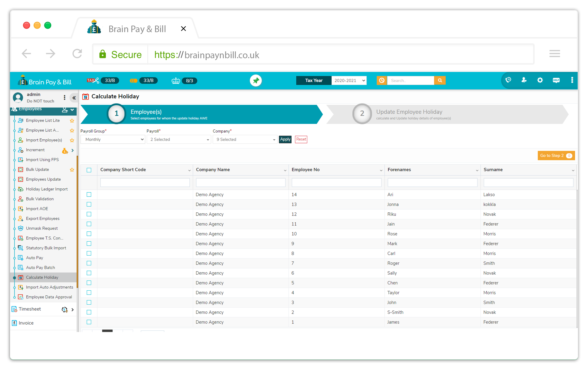Open the user profile icon in header
Screen dimensions: 588x371
click(524, 80)
